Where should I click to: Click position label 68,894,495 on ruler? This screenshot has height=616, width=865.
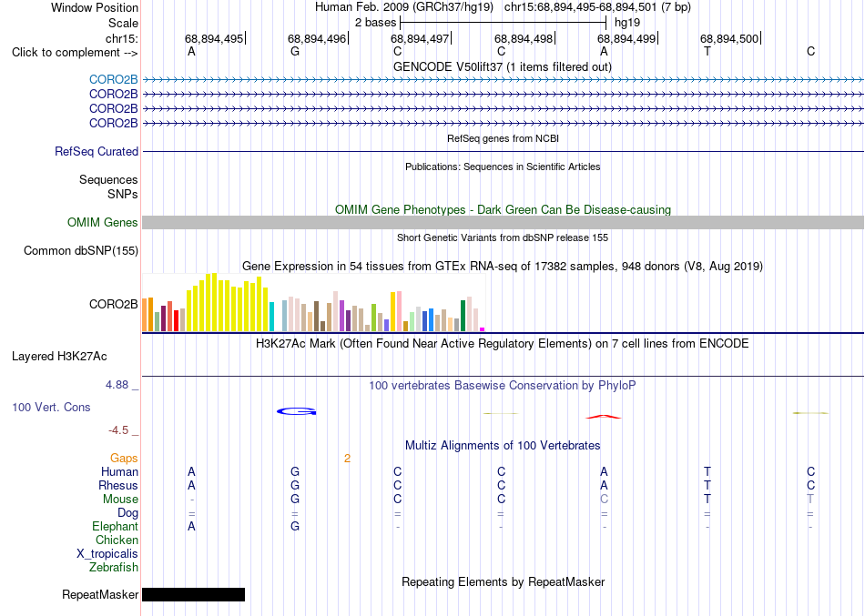[213, 38]
